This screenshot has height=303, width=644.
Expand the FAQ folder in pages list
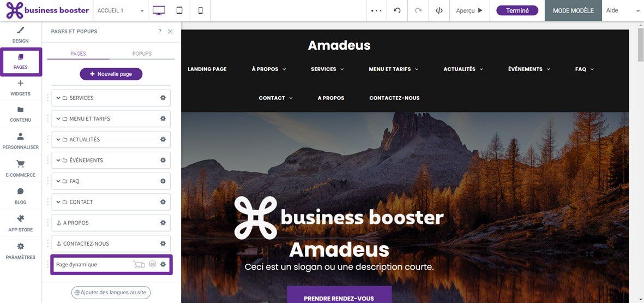tap(58, 181)
